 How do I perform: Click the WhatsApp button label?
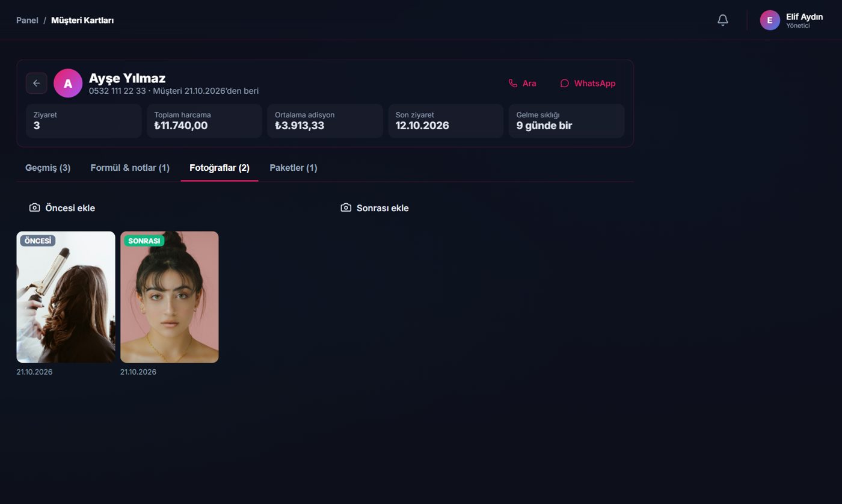(x=595, y=84)
